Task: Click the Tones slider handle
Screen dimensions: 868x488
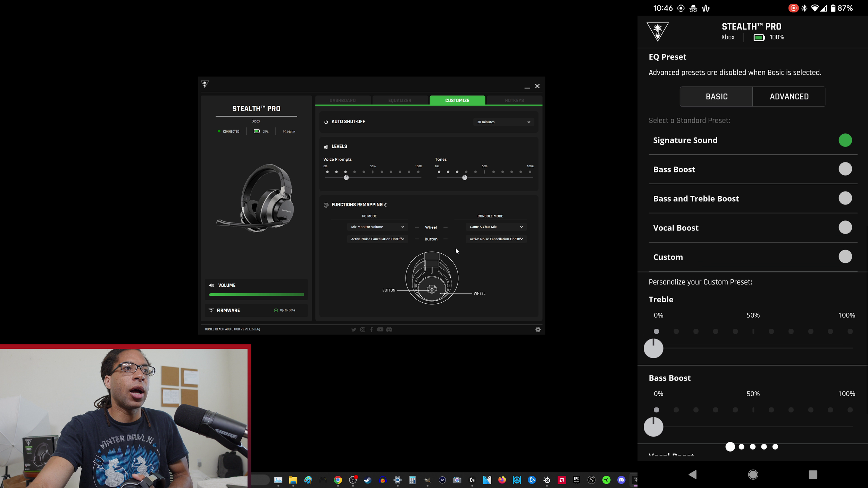Action: point(465,178)
